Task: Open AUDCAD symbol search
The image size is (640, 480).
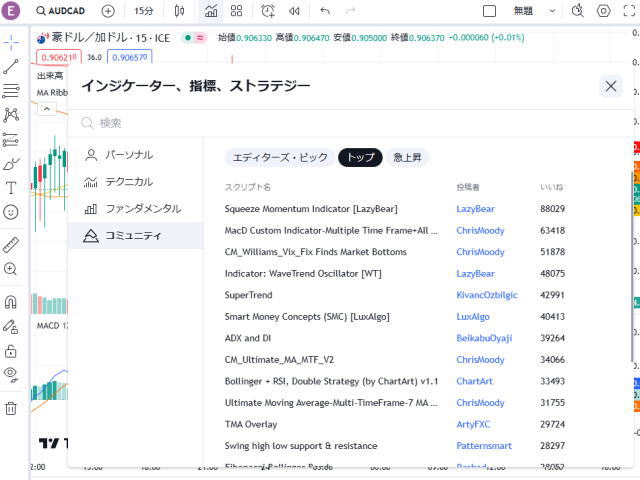Action: click(x=61, y=11)
